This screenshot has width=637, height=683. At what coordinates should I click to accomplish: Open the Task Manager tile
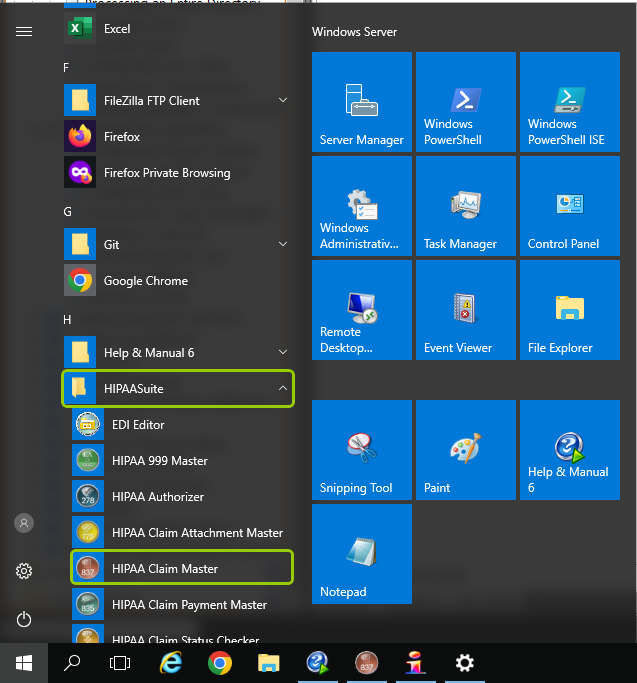click(x=466, y=206)
